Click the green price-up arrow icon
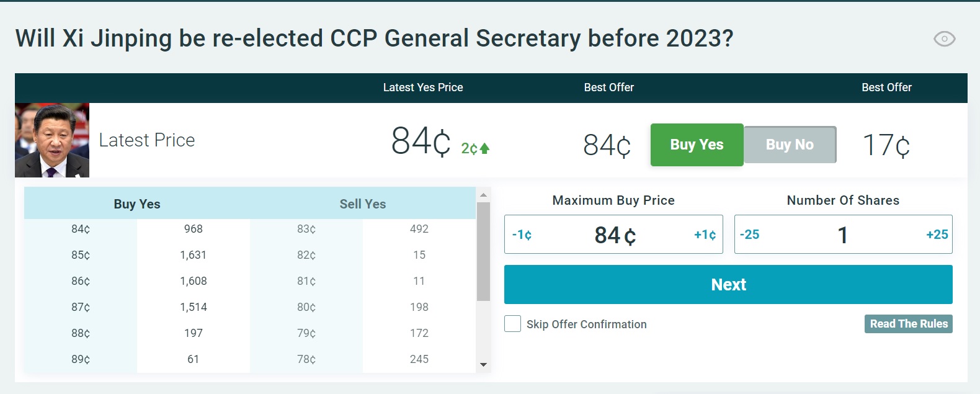This screenshot has height=394, width=980. (484, 148)
